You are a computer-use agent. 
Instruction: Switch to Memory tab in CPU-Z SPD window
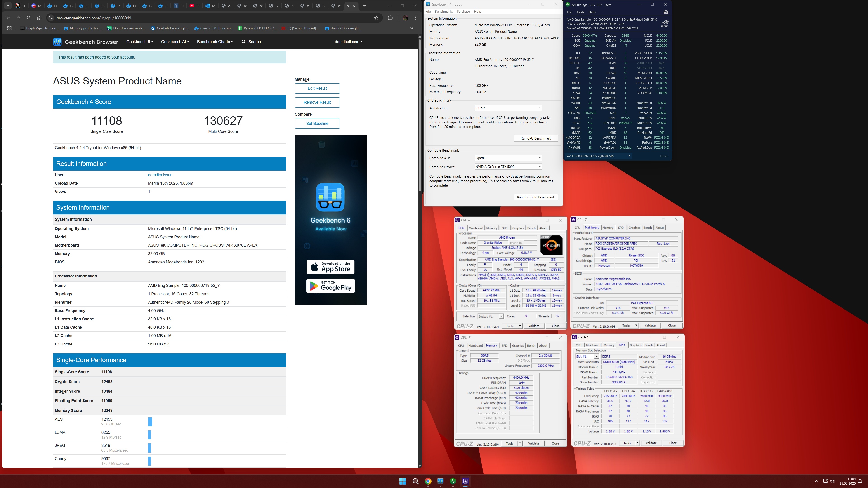click(x=609, y=345)
